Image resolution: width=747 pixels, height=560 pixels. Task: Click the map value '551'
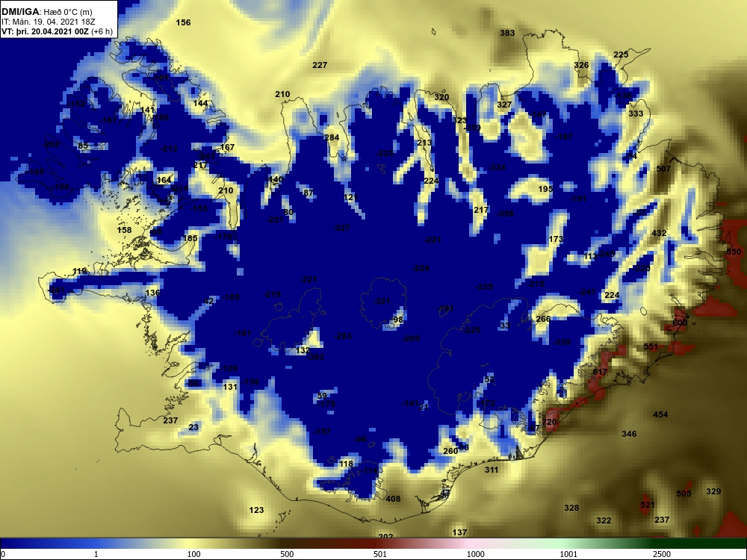pos(651,346)
